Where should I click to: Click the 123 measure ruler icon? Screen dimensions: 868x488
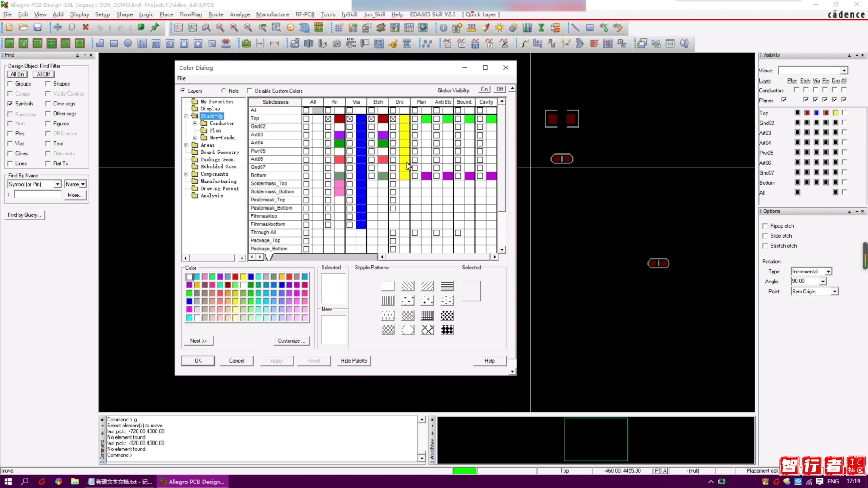(x=471, y=28)
